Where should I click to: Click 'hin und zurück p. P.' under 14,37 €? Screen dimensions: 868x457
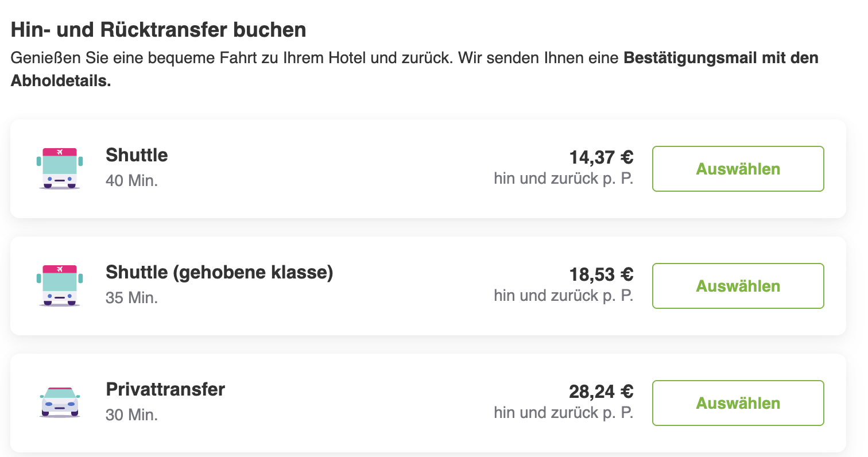click(x=564, y=179)
